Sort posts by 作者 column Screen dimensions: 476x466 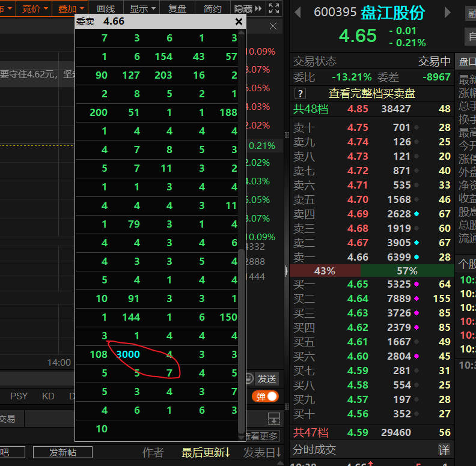click(x=153, y=452)
